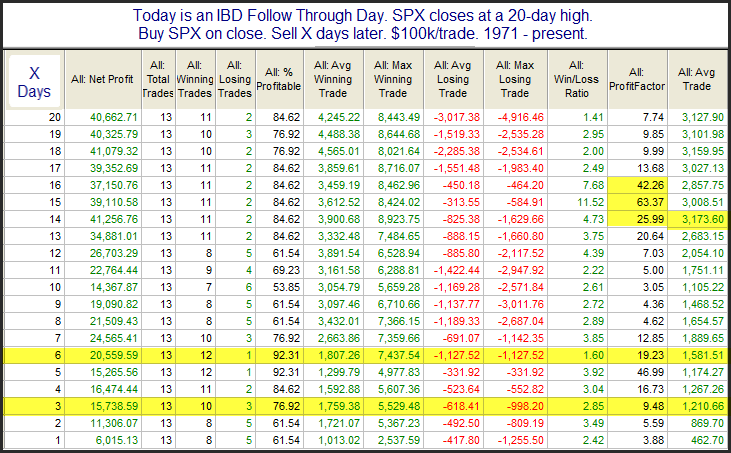Viewport: 731px width, 453px height.
Task: Select net profit value 6,015.13
Action: click(x=117, y=440)
